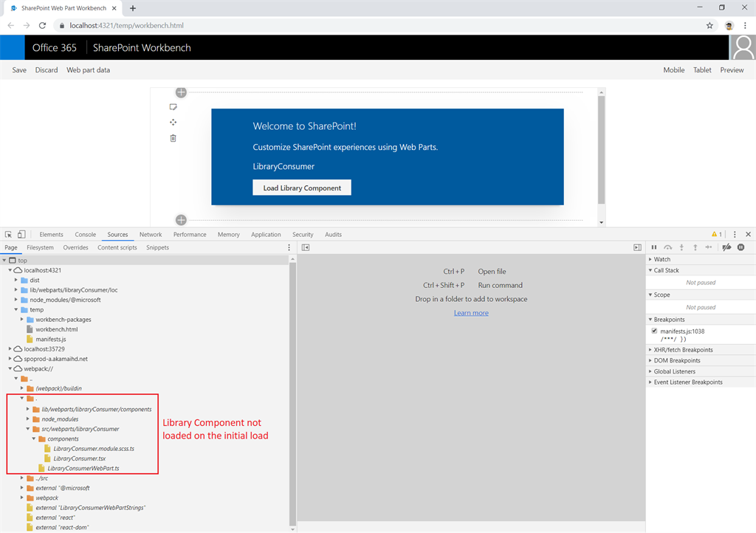Activate DevTools inspect element picker icon

[8, 234]
